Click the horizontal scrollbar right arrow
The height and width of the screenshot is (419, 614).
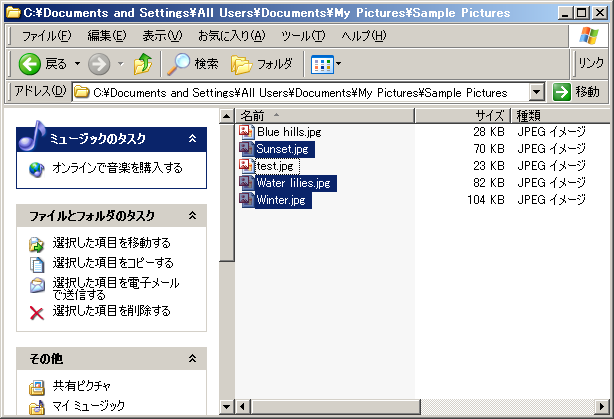602,406
